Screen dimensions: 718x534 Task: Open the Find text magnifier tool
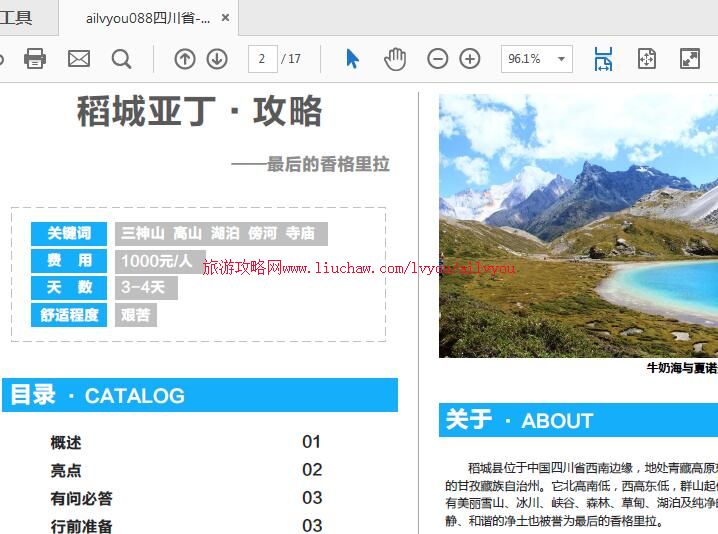122,59
